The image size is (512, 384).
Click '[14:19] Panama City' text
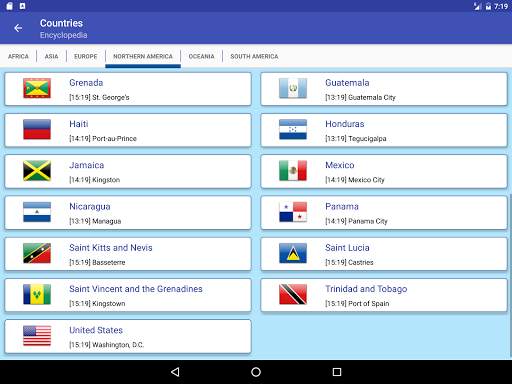tap(356, 221)
